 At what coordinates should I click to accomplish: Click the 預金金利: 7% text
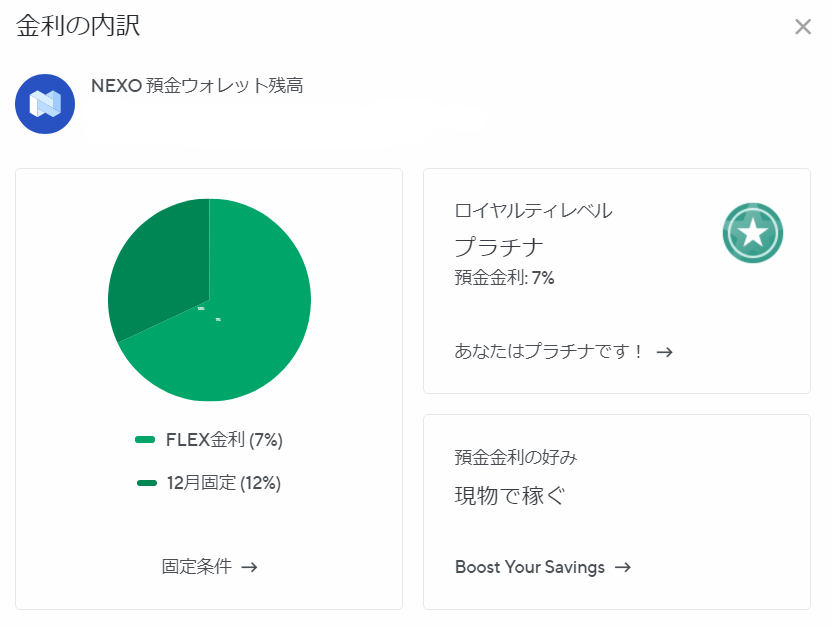504,278
